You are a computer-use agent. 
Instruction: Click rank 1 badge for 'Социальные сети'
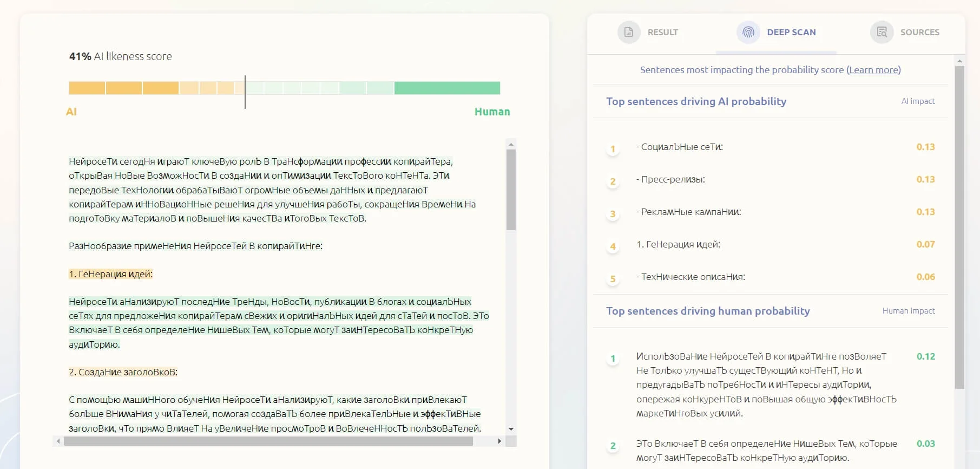pos(613,149)
